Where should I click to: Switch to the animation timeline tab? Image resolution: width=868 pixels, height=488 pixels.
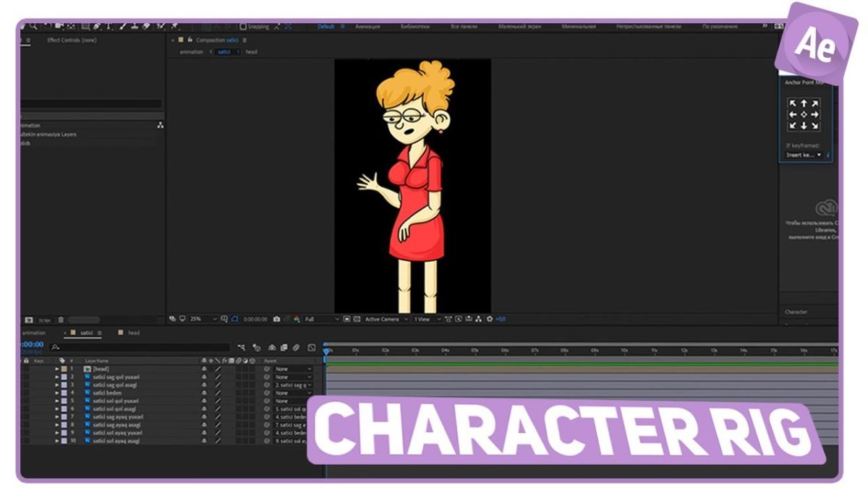pos(33,333)
